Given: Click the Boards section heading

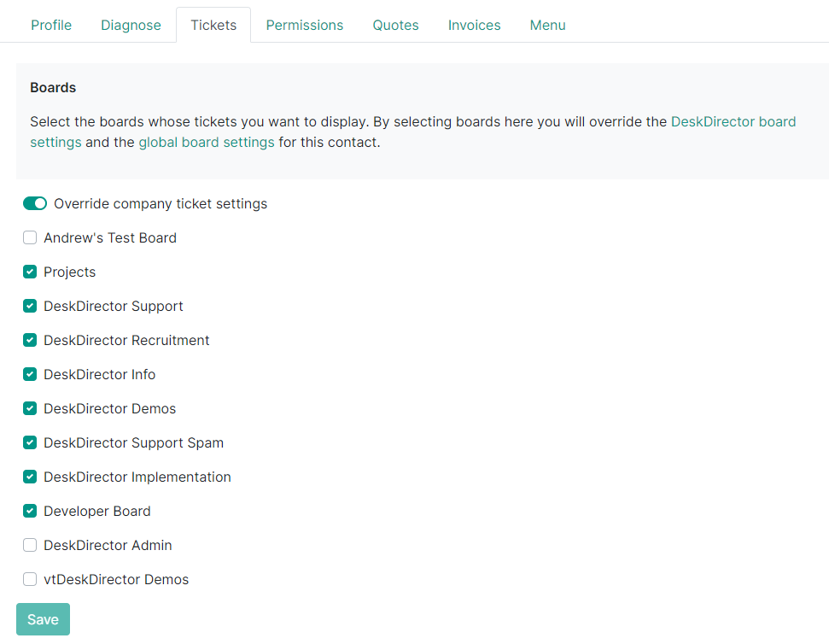Looking at the screenshot, I should point(53,87).
